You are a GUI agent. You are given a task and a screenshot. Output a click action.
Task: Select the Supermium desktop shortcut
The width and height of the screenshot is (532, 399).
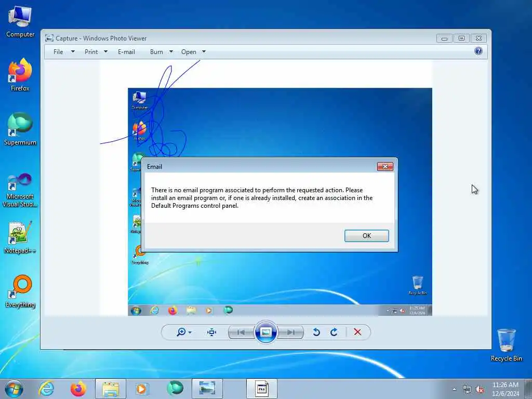(20, 129)
